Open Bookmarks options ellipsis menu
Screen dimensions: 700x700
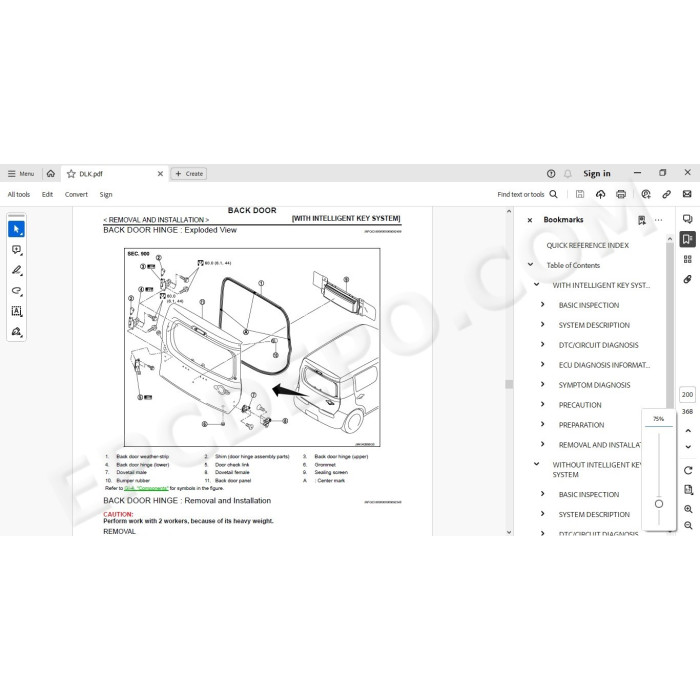[x=658, y=220]
